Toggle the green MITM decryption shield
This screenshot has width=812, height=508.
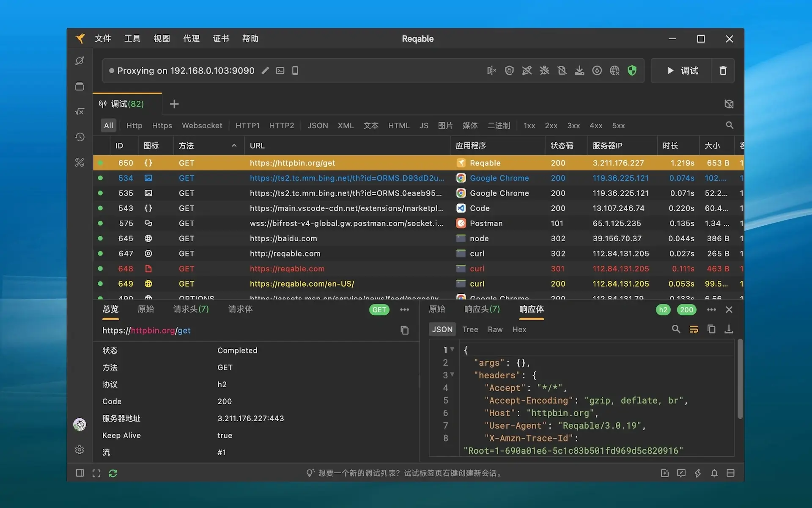point(632,70)
